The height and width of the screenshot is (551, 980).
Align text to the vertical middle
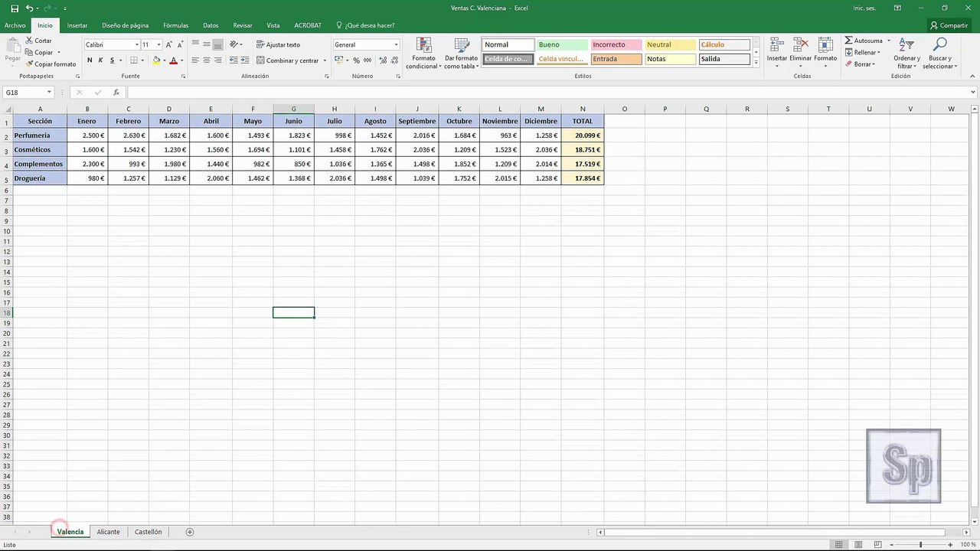207,44
